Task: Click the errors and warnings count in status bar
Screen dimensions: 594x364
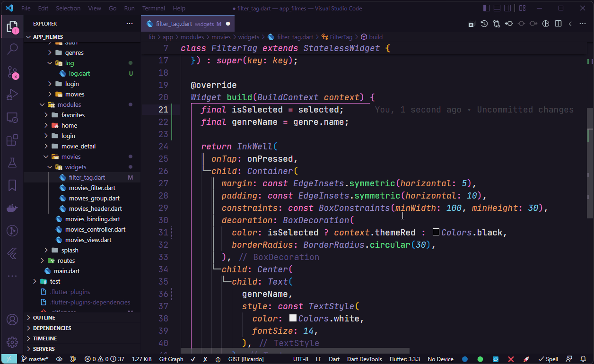Action: pos(105,359)
